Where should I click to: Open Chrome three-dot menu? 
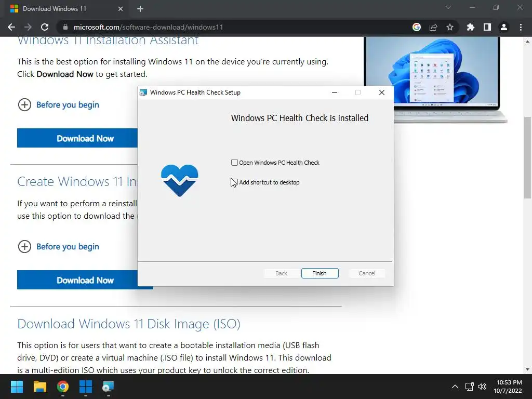pos(521,27)
